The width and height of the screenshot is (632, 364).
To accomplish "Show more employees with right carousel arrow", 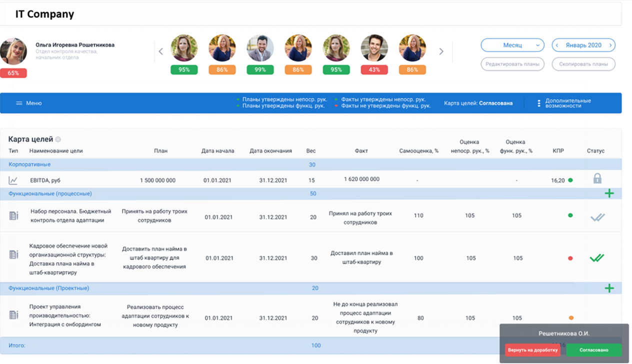I will [441, 51].
